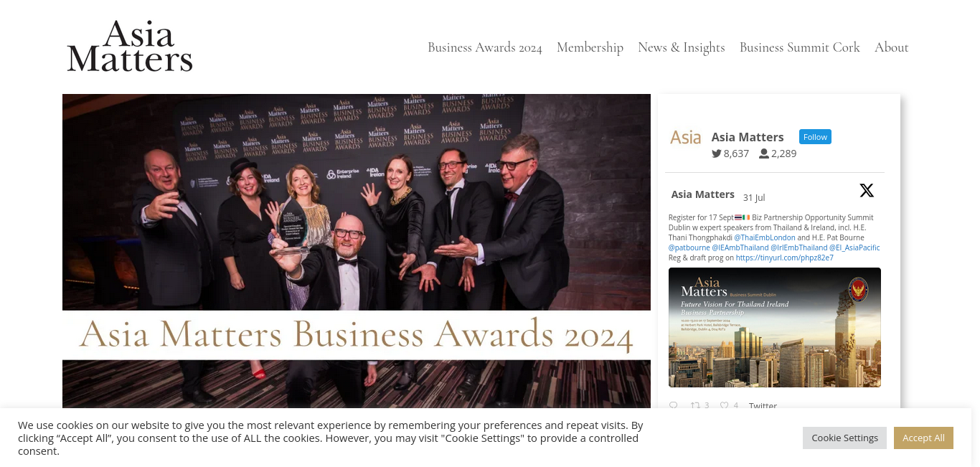Click the tweet author name Asia Matters
Screen dimensions: 980x467
pos(703,194)
